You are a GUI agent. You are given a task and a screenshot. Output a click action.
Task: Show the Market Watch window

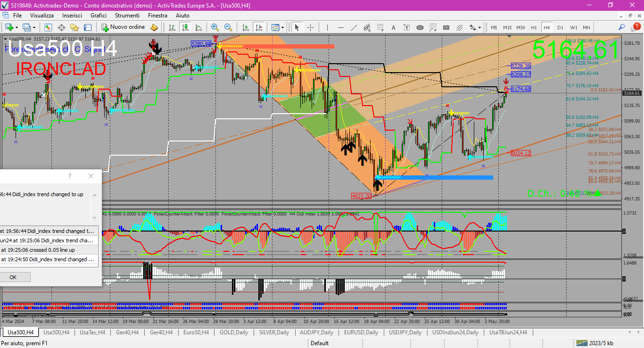48,27
